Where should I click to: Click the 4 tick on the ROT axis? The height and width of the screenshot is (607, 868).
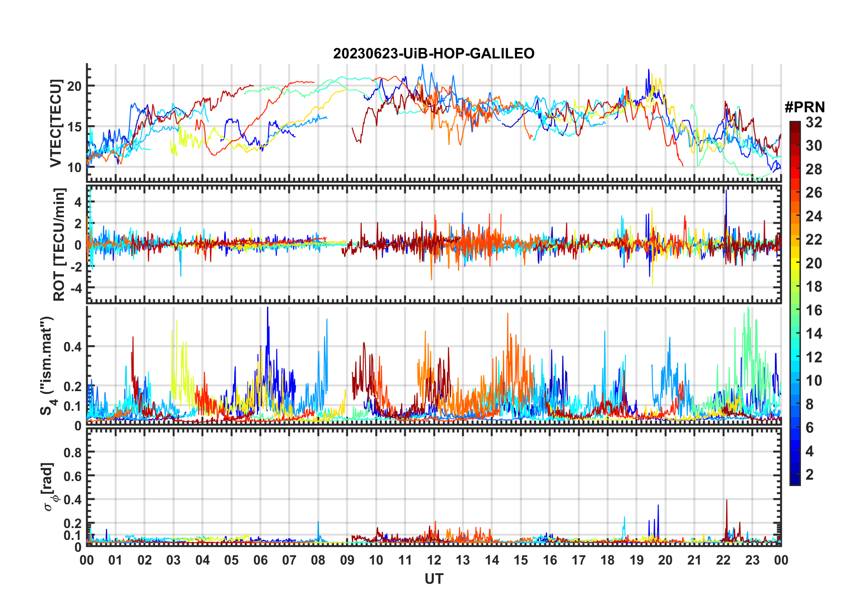(78, 202)
